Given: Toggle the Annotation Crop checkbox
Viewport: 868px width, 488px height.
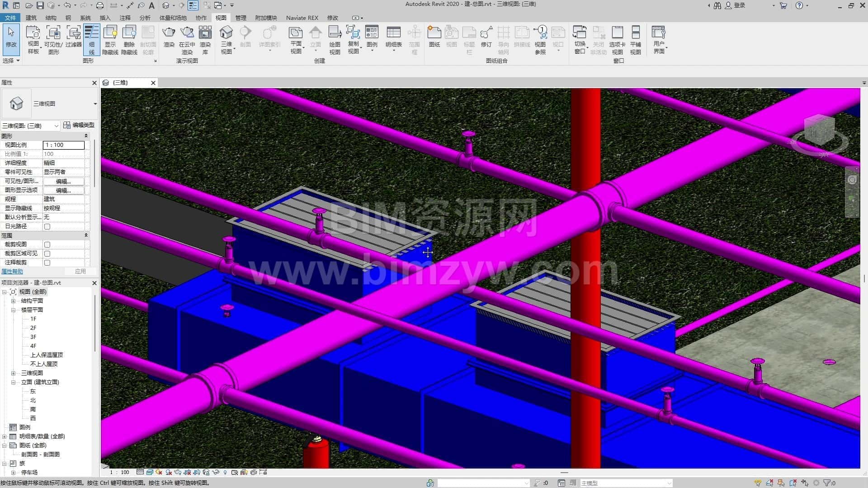Looking at the screenshot, I should coord(47,263).
